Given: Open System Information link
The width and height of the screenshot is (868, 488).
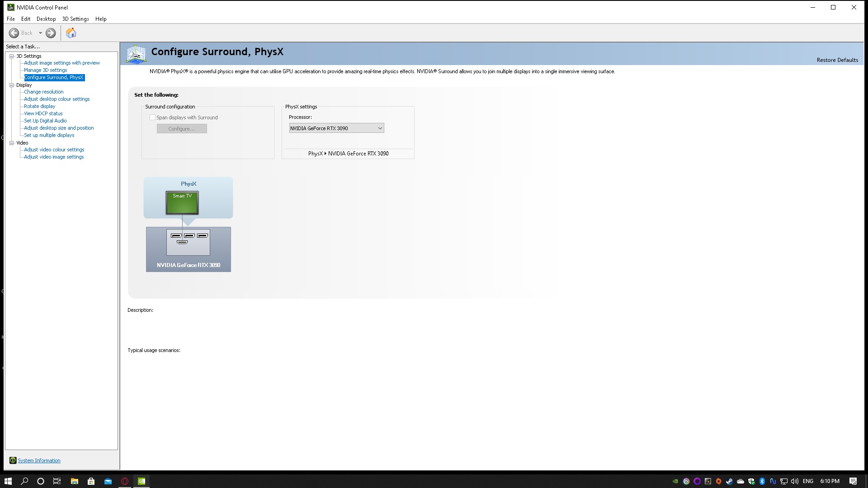Looking at the screenshot, I should click(39, 460).
